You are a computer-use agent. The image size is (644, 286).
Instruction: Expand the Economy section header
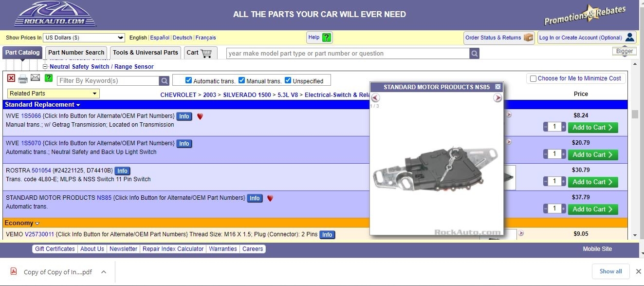point(22,223)
